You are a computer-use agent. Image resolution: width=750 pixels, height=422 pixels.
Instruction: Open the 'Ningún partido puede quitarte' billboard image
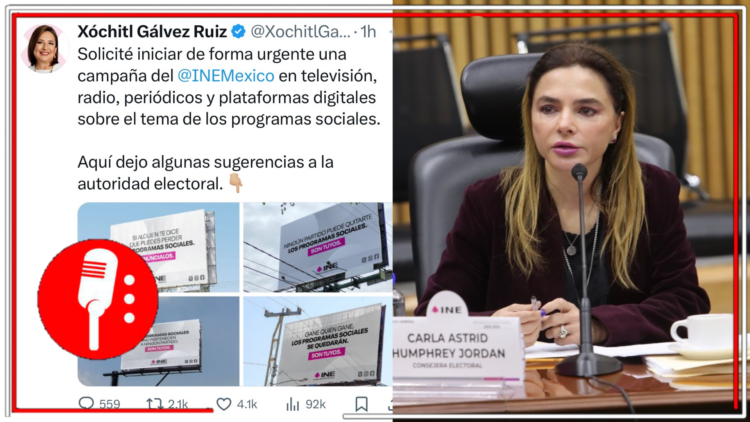pyautogui.click(x=318, y=247)
